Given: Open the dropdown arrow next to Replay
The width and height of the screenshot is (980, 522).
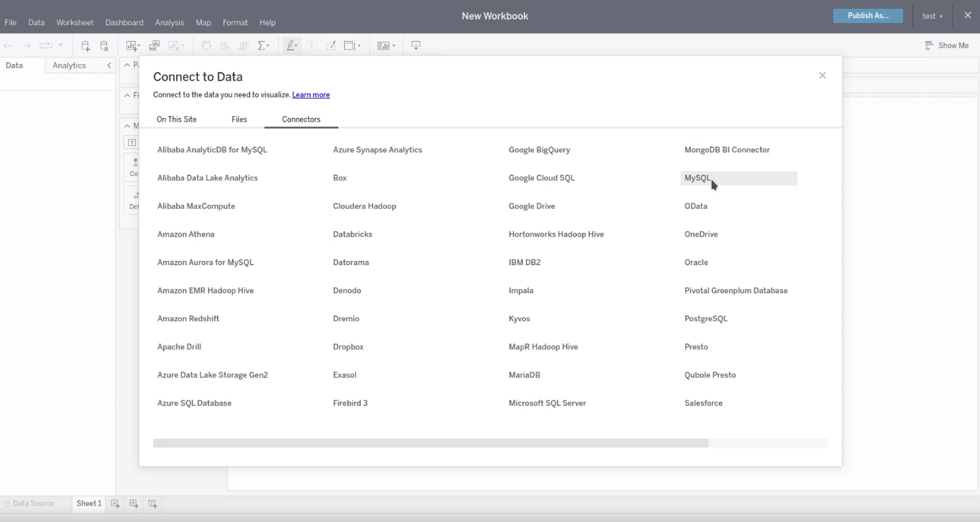Looking at the screenshot, I should (61, 46).
